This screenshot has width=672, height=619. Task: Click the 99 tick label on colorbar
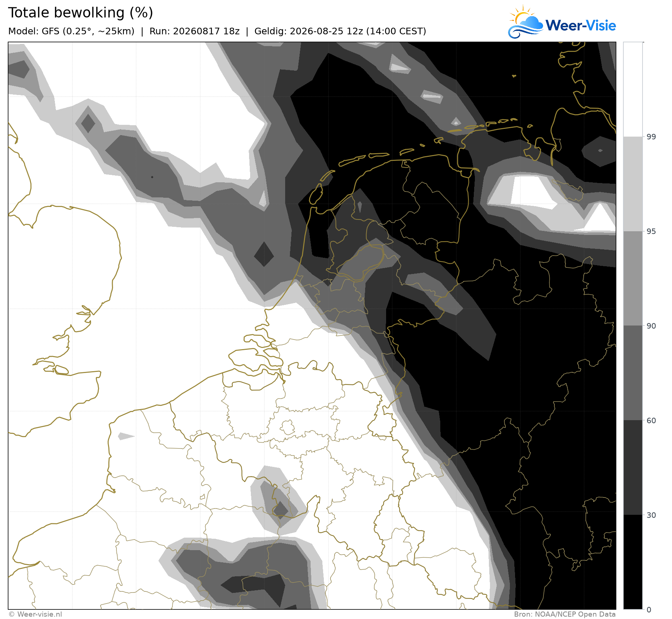[651, 137]
